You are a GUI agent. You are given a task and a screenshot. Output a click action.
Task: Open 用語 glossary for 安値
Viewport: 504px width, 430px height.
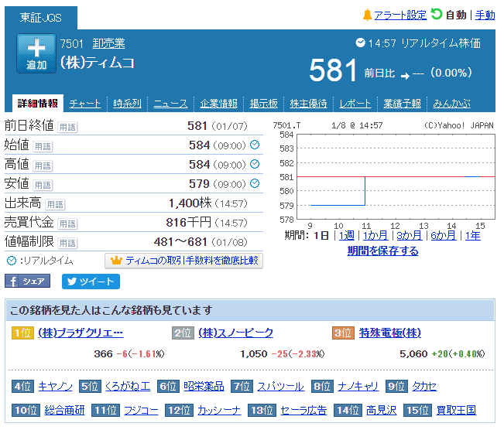43,185
